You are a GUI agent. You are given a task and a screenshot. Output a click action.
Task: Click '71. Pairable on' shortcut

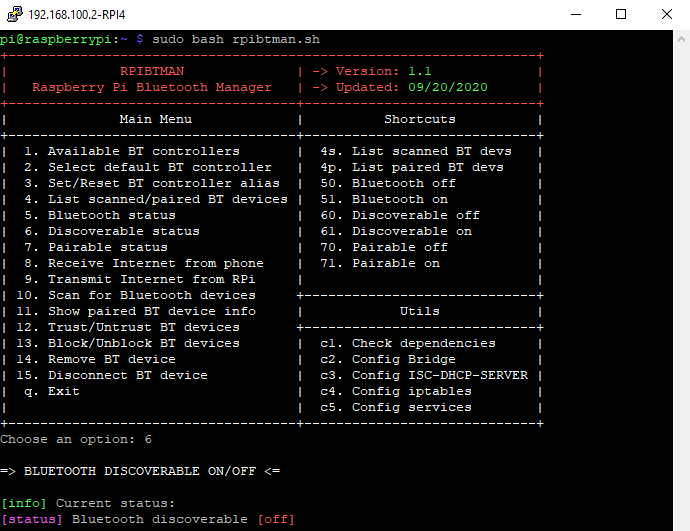coord(380,264)
